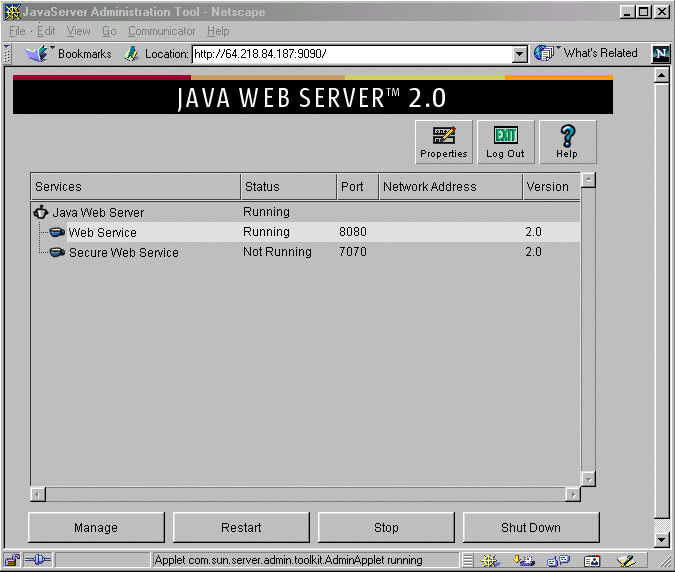Click the Netscape N logo throbber
This screenshot has width=675, height=572.
pyautogui.click(x=661, y=54)
